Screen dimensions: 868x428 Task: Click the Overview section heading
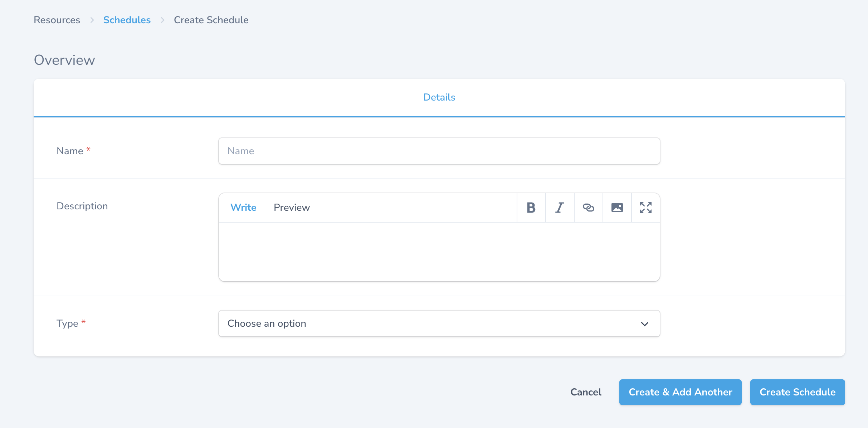64,59
